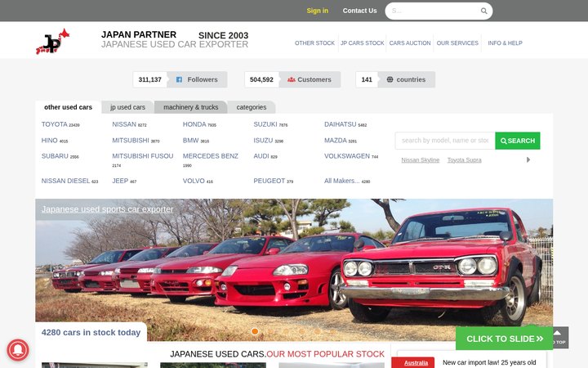Click the CLICK TO SLIDE button
This screenshot has width=588, height=368.
[x=505, y=339]
